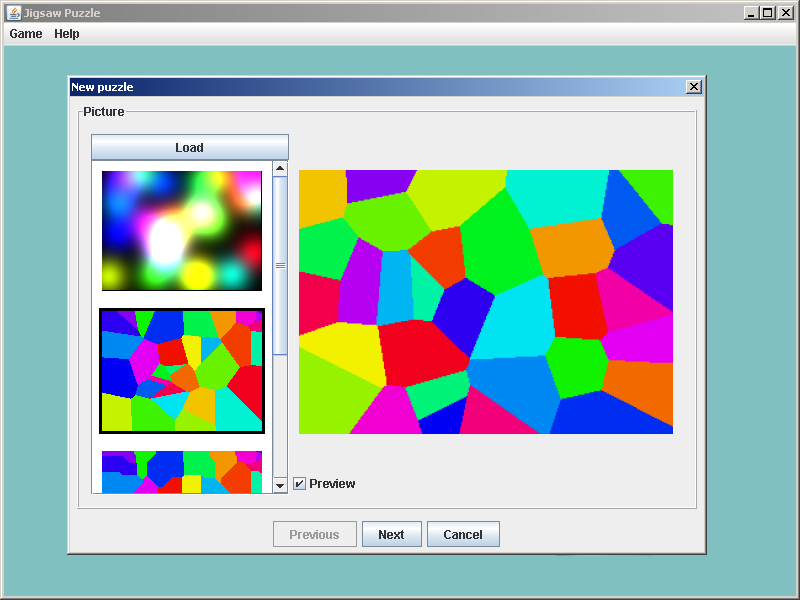Click the Java icon in the title bar

pyautogui.click(x=14, y=13)
